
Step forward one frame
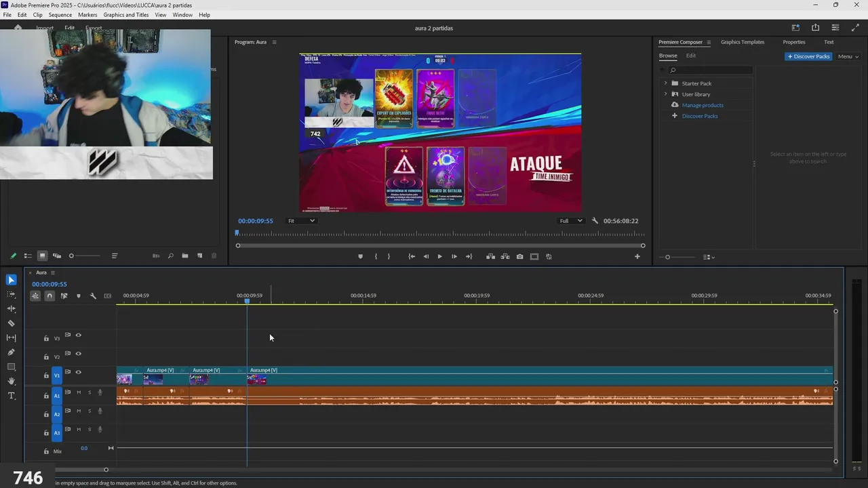pyautogui.click(x=454, y=256)
